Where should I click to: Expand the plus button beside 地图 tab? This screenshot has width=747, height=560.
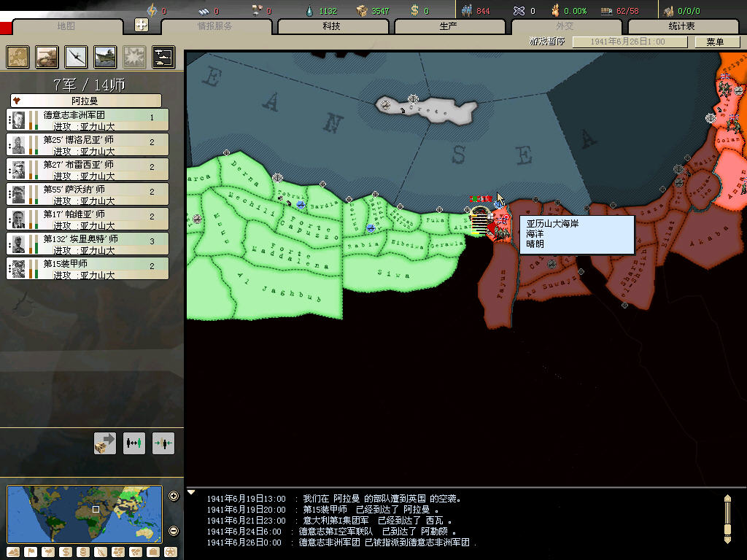coord(142,26)
